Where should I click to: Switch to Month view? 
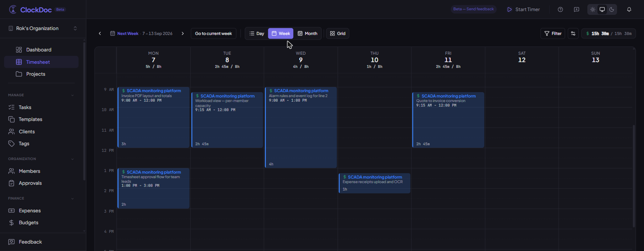(x=307, y=33)
